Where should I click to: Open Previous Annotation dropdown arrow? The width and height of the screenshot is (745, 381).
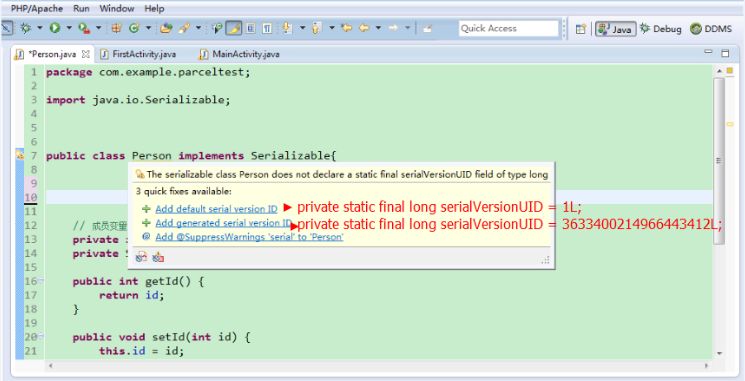pyautogui.click(x=332, y=28)
